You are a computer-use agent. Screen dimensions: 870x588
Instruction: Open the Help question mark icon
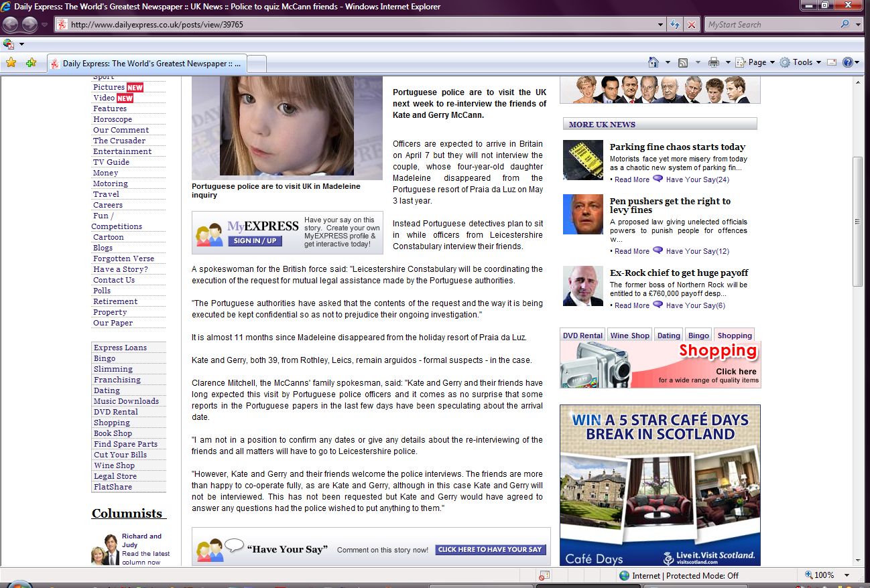(848, 62)
